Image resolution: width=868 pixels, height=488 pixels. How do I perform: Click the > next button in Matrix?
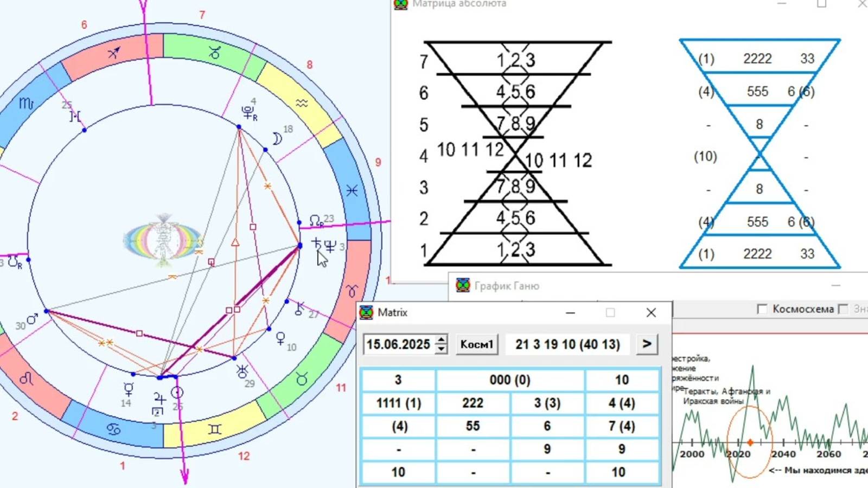[647, 344]
